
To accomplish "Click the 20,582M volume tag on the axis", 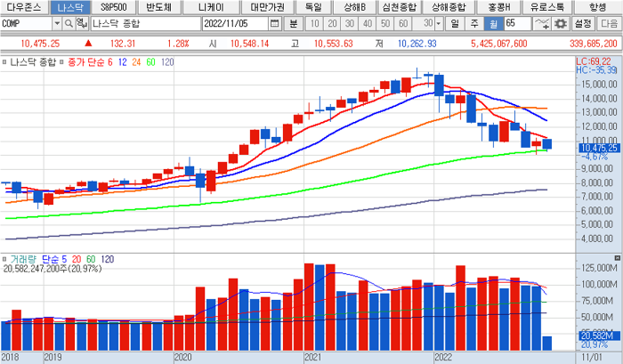I will 599,336.
